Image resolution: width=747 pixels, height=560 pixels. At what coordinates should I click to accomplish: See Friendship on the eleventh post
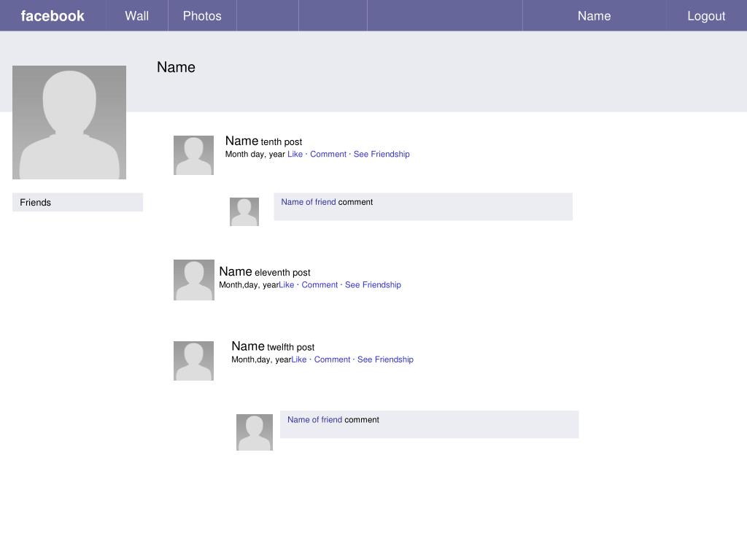click(373, 285)
